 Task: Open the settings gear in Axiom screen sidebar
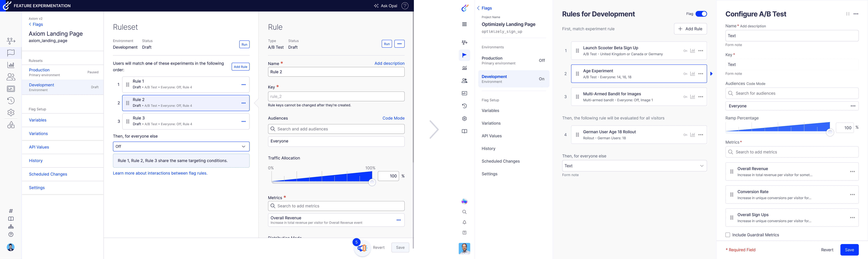tap(11, 113)
